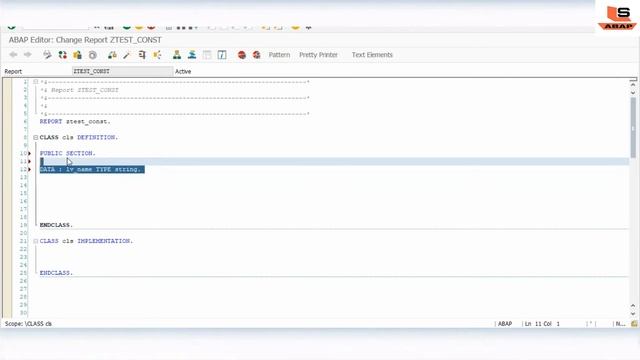Collapse the CLASS cls DEFINITION block
The width and height of the screenshot is (640, 360).
tap(36, 138)
